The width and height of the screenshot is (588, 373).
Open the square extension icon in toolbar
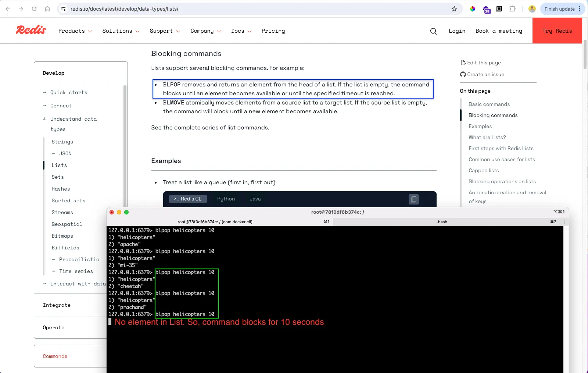pos(499,9)
